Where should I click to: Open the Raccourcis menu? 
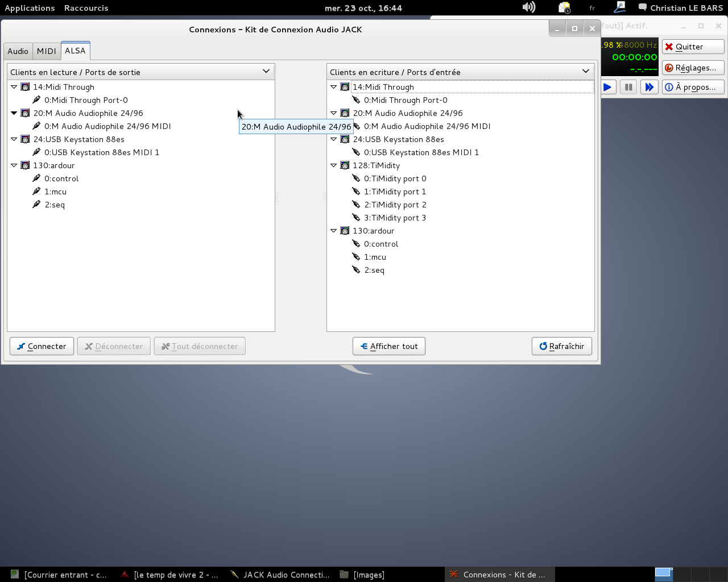coord(86,8)
